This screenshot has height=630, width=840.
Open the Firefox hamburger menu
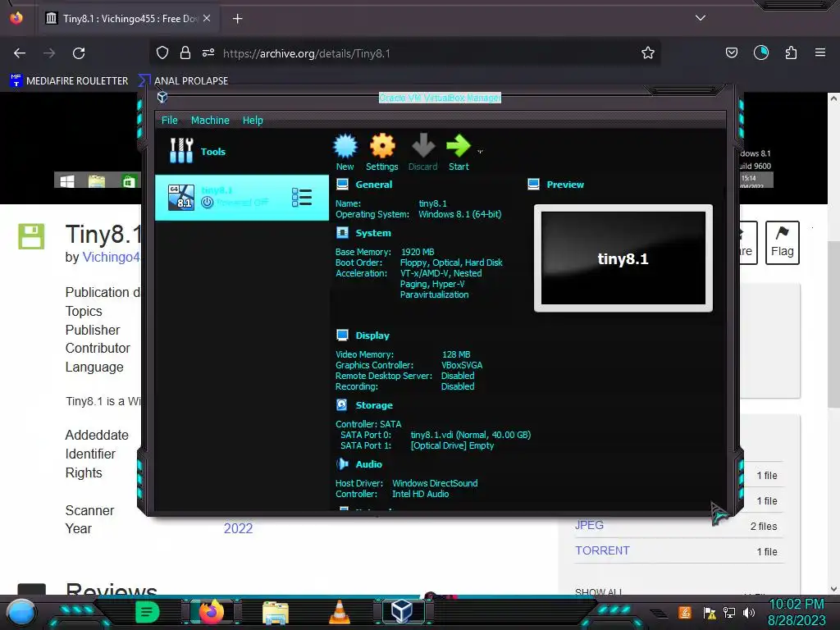pyautogui.click(x=819, y=52)
